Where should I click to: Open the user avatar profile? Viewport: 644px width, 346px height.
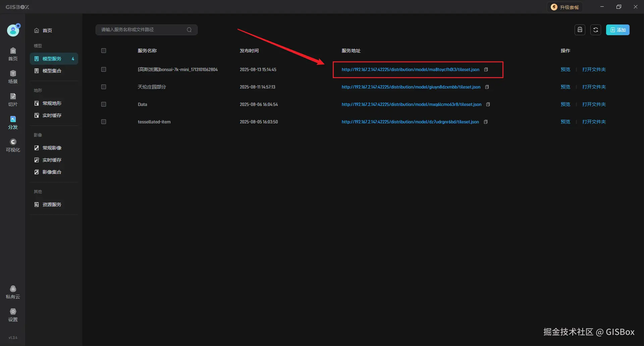13,31
